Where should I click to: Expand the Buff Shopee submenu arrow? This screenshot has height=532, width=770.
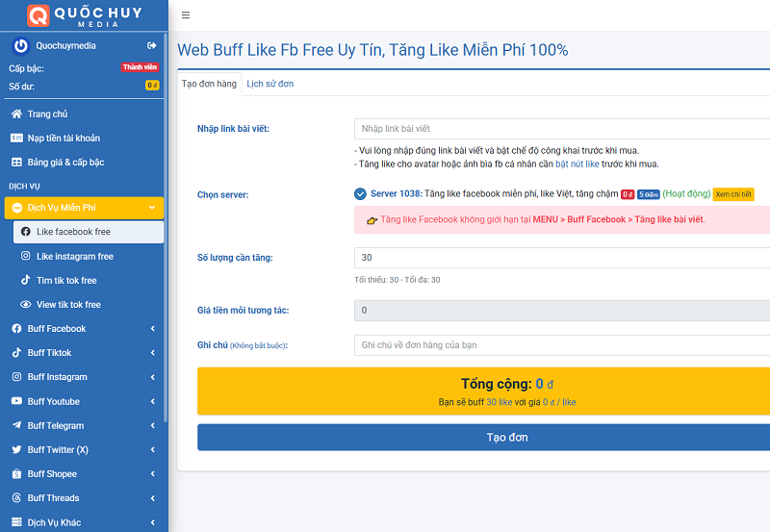click(153, 473)
